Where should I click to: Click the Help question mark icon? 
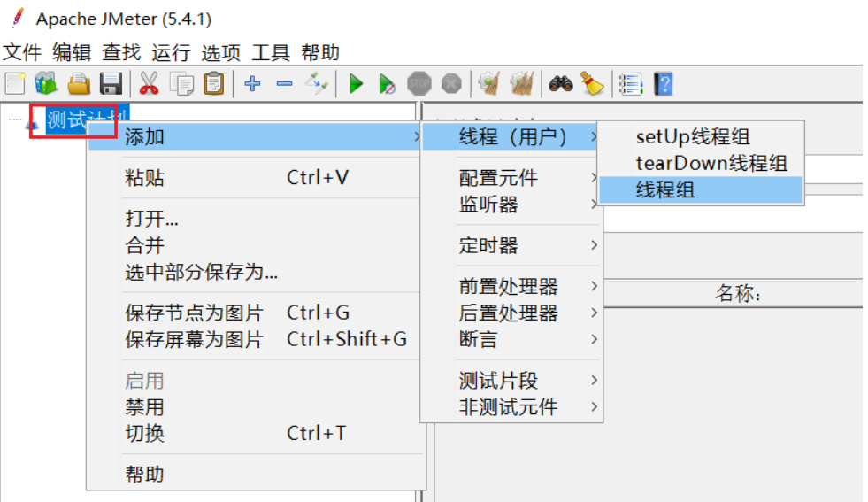pos(664,84)
